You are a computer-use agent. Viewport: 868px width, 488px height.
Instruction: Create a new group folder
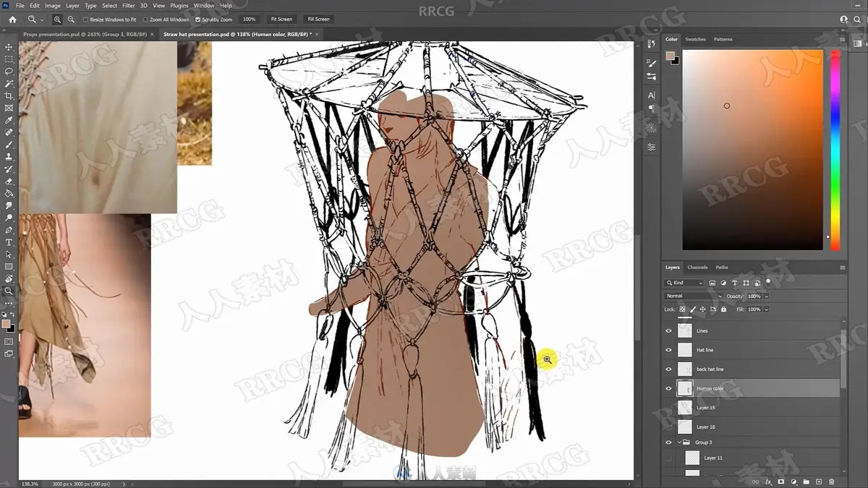click(806, 481)
